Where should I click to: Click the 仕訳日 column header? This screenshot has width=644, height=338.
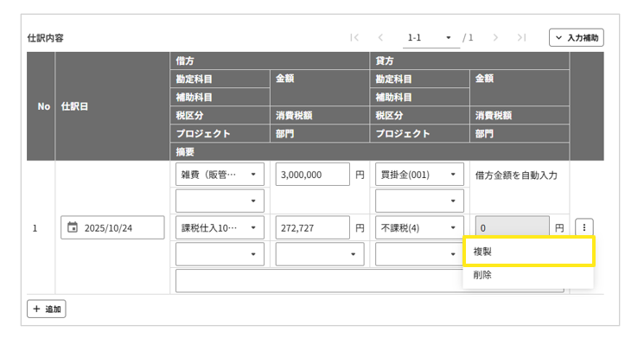(x=112, y=106)
